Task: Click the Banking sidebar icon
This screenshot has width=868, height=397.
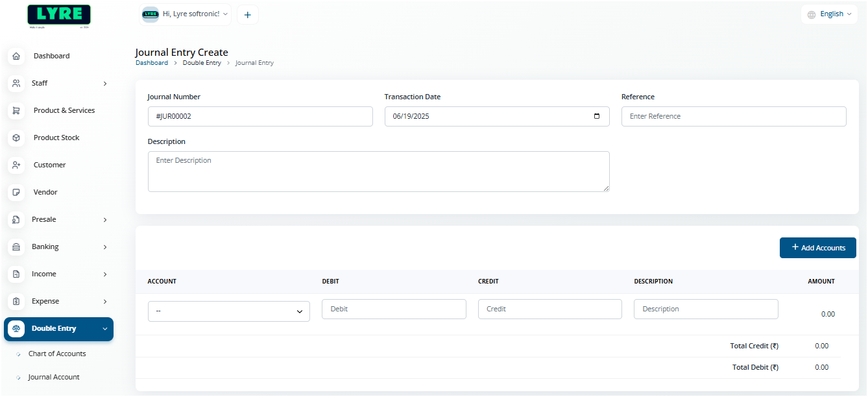Action: [x=16, y=247]
